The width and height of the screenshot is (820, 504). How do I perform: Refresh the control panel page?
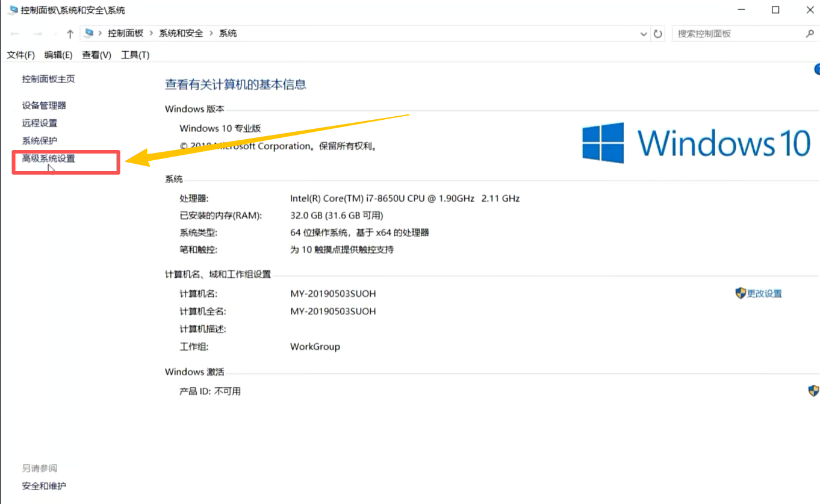pos(658,34)
